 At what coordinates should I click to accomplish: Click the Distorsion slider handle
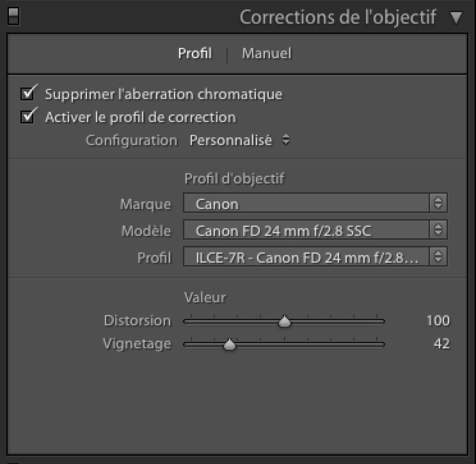[x=284, y=321]
